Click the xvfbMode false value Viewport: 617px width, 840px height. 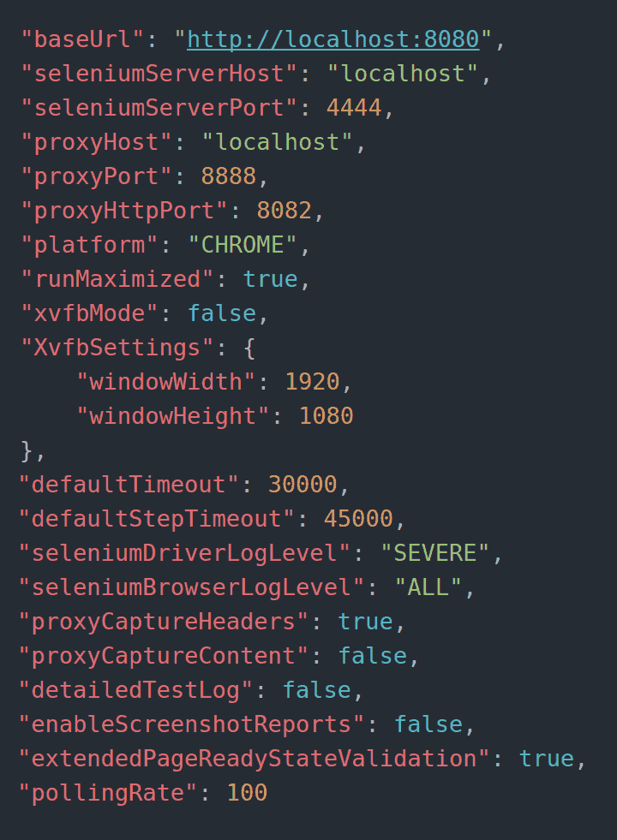coord(222,314)
